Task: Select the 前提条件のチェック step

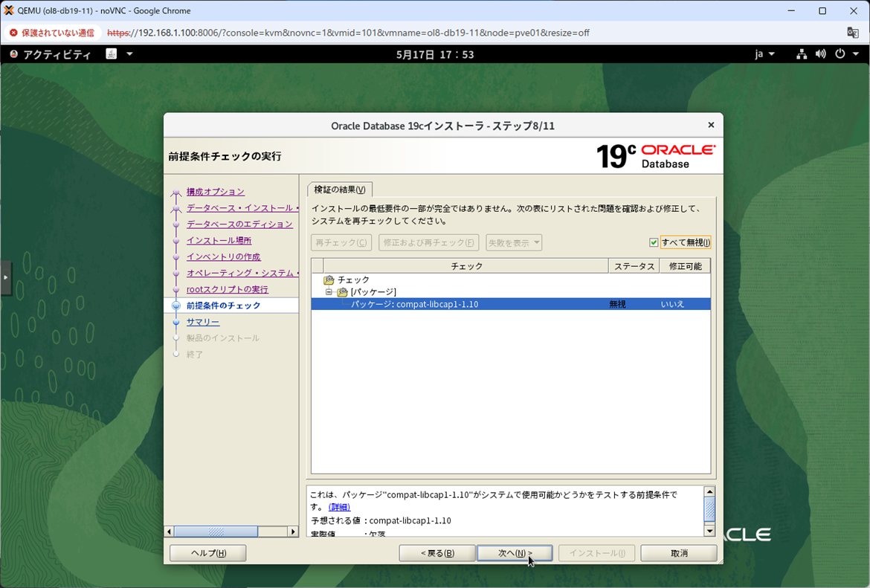Action: [223, 305]
